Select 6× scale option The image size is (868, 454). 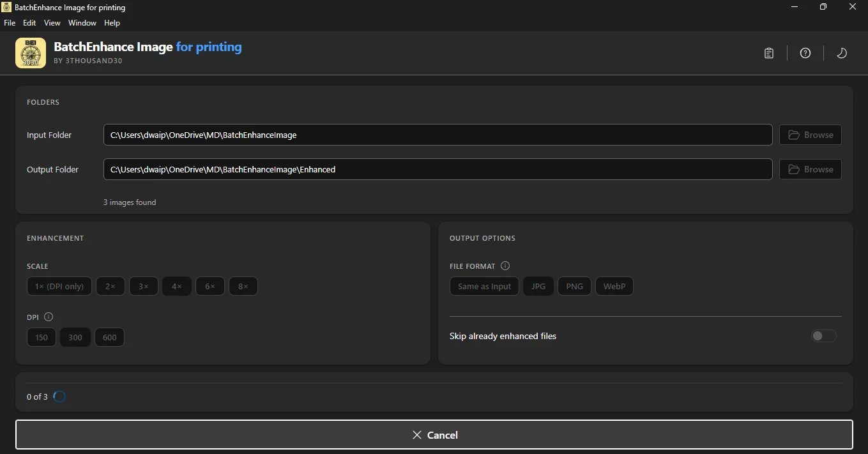click(x=210, y=286)
